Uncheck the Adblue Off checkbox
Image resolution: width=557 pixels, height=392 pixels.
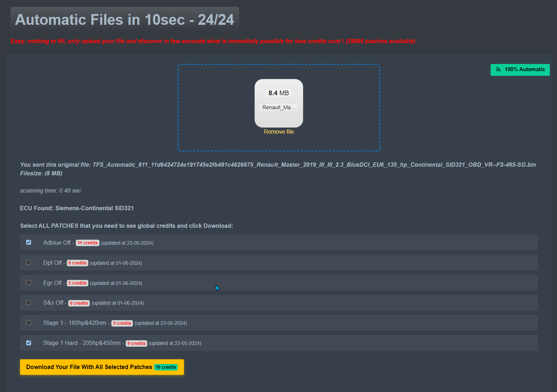tap(29, 243)
